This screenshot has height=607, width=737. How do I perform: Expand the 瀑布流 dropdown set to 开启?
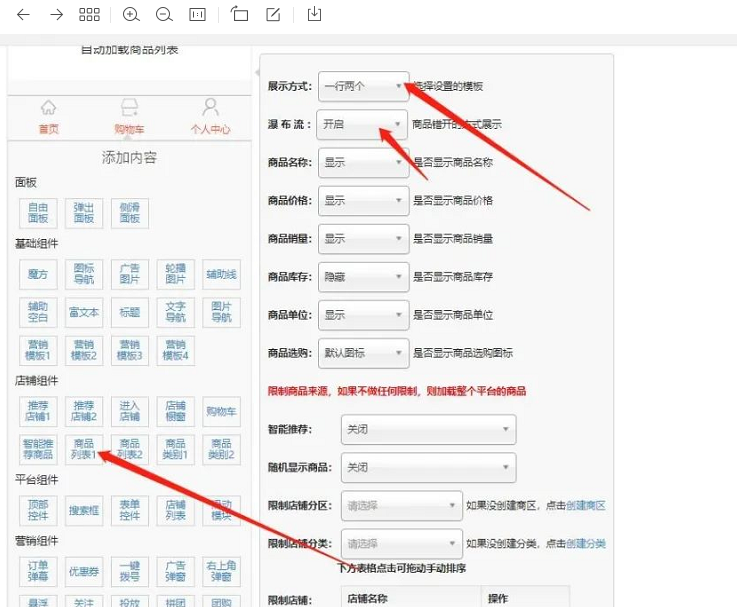point(363,125)
